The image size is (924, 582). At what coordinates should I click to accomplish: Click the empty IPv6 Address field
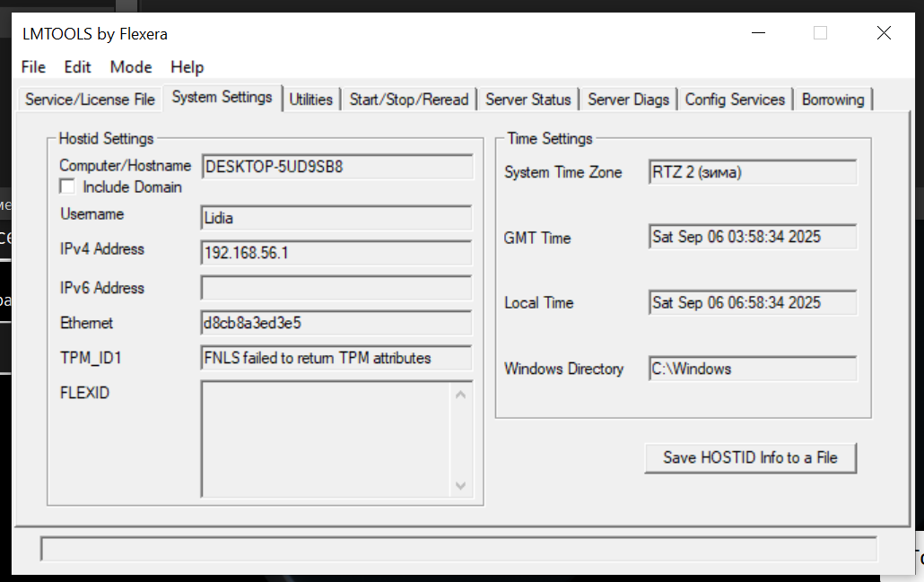336,288
